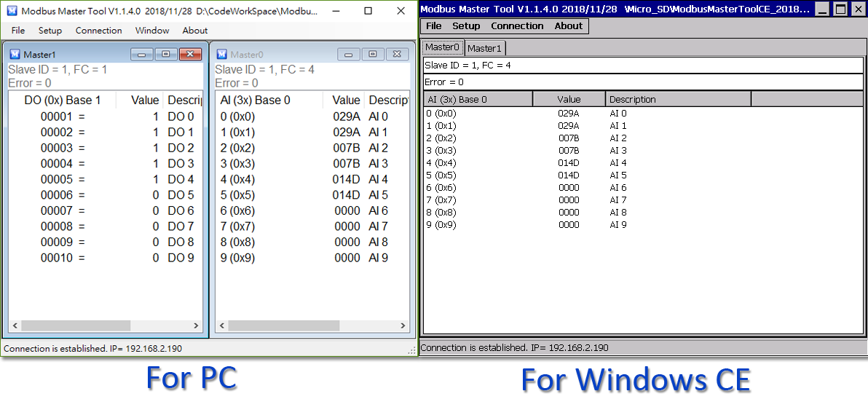Select row '7 (0x7)' in CE window
The width and height of the screenshot is (868, 399).
point(643,199)
